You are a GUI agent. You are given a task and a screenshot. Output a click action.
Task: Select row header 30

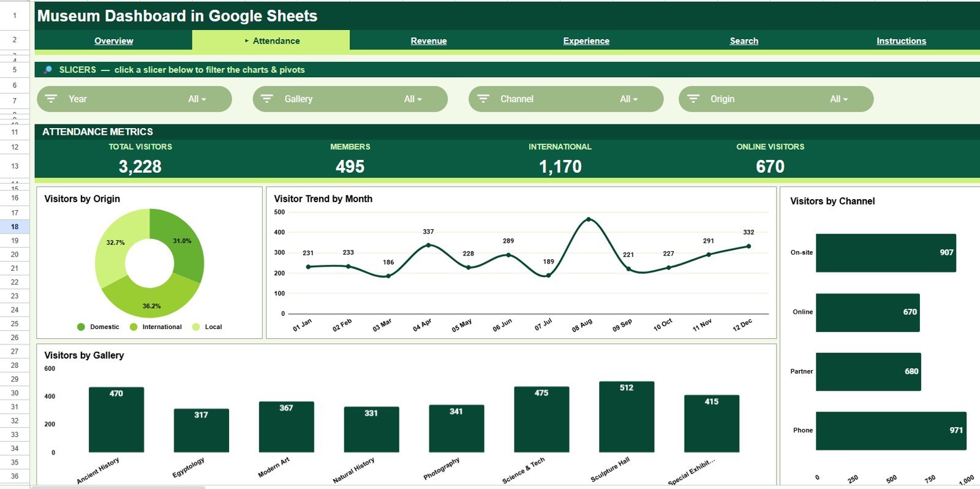tap(15, 393)
